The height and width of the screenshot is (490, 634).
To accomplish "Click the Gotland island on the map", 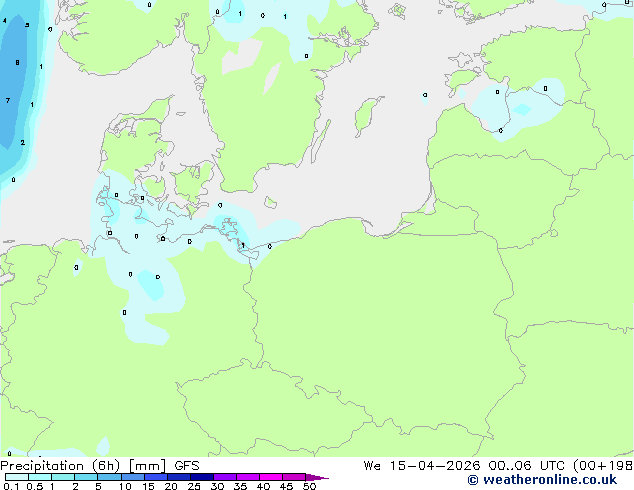I will coord(366,115).
